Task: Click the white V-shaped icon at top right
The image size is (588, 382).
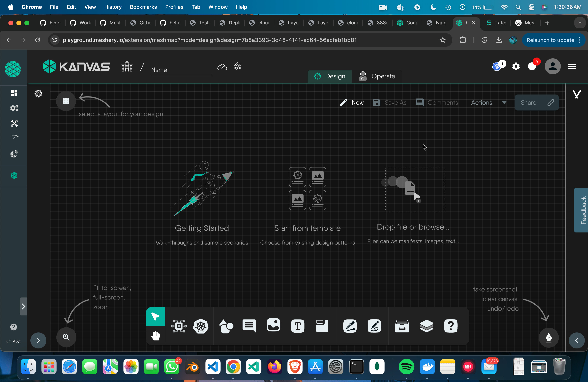Action: coord(577,94)
